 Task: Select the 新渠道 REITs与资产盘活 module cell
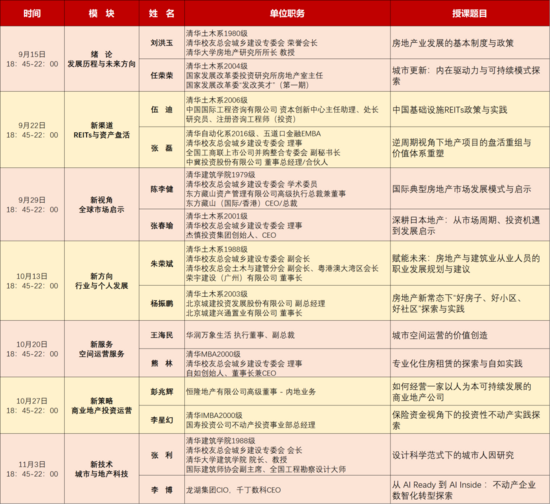pyautogui.click(x=102, y=130)
